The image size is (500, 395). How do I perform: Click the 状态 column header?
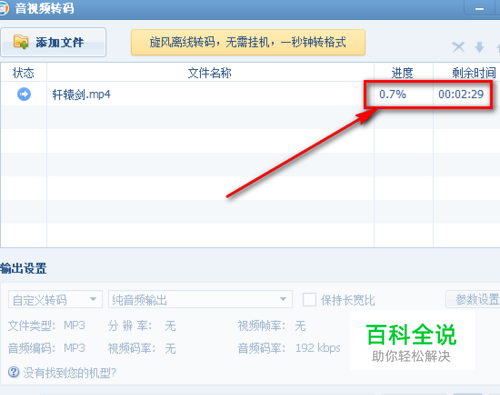(23, 73)
